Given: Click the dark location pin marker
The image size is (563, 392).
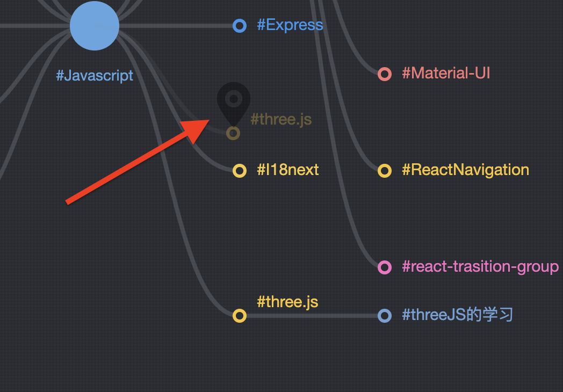Looking at the screenshot, I should [234, 104].
